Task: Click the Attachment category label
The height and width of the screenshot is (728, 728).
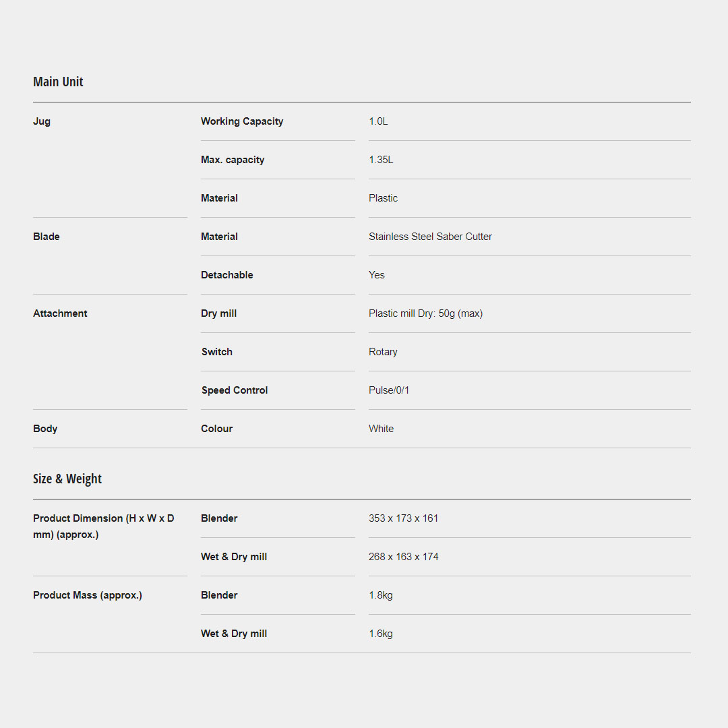Action: pyautogui.click(x=60, y=313)
